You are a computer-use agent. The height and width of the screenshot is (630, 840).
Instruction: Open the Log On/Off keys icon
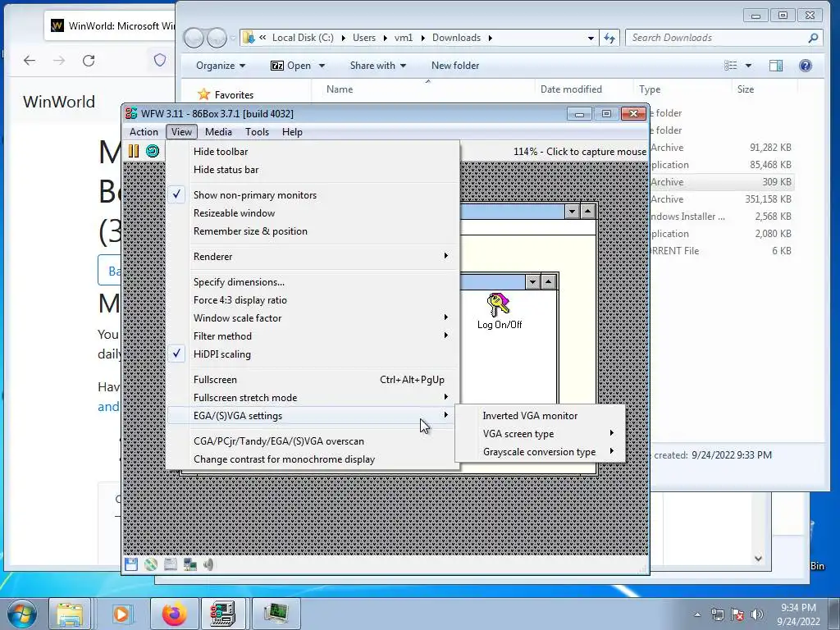point(499,311)
